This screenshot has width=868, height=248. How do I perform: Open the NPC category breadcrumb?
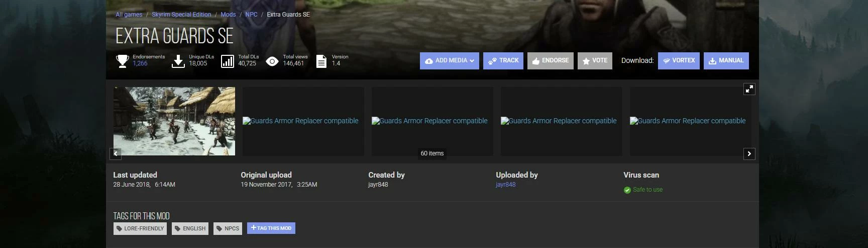[251, 15]
